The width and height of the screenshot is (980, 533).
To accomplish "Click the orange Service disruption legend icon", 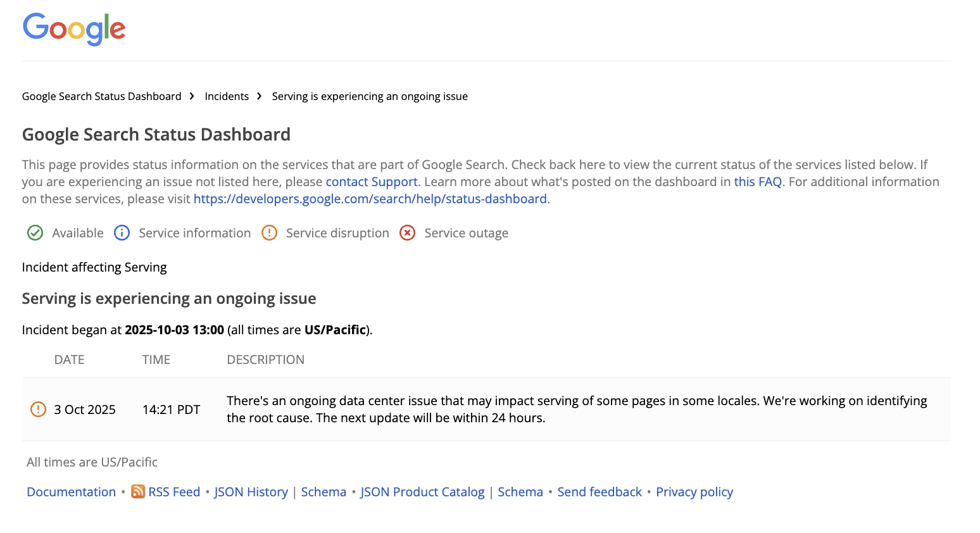I will click(x=269, y=233).
